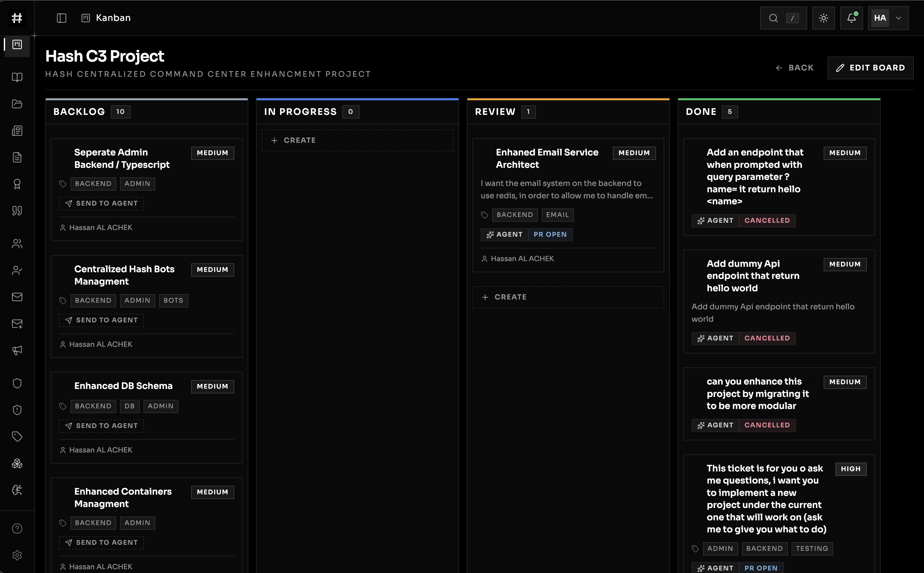Open the Enhaned Email Service Architect card
Image resolution: width=924 pixels, height=573 pixels.
[568, 205]
